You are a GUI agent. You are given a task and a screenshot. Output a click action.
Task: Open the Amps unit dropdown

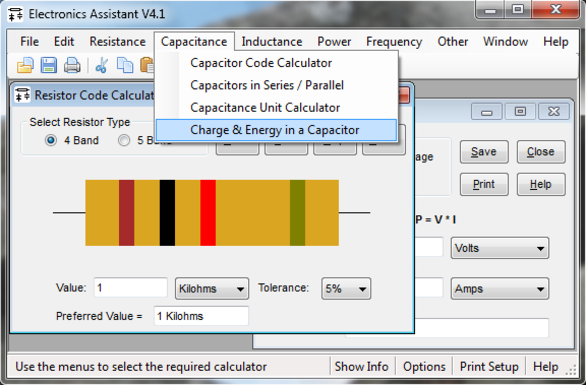pyautogui.click(x=500, y=289)
